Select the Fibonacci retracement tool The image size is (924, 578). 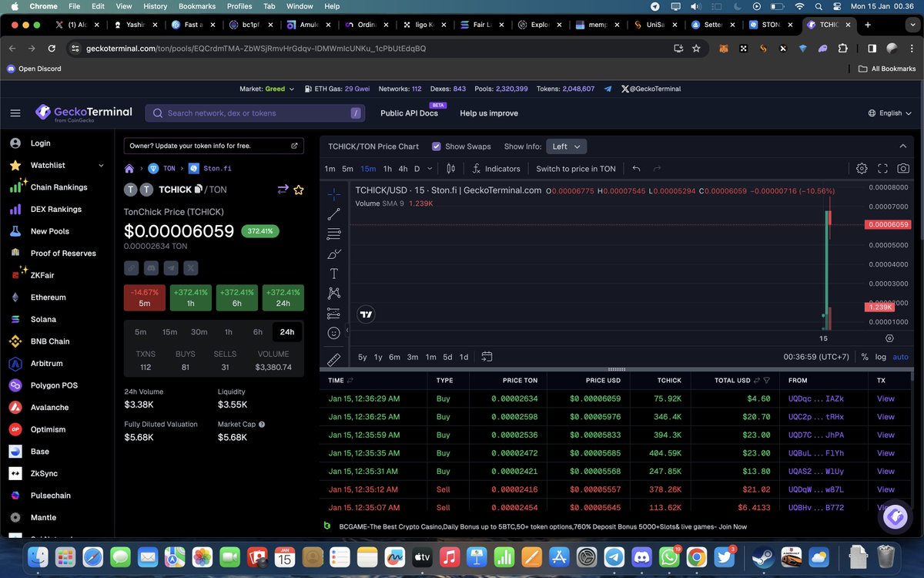click(333, 234)
